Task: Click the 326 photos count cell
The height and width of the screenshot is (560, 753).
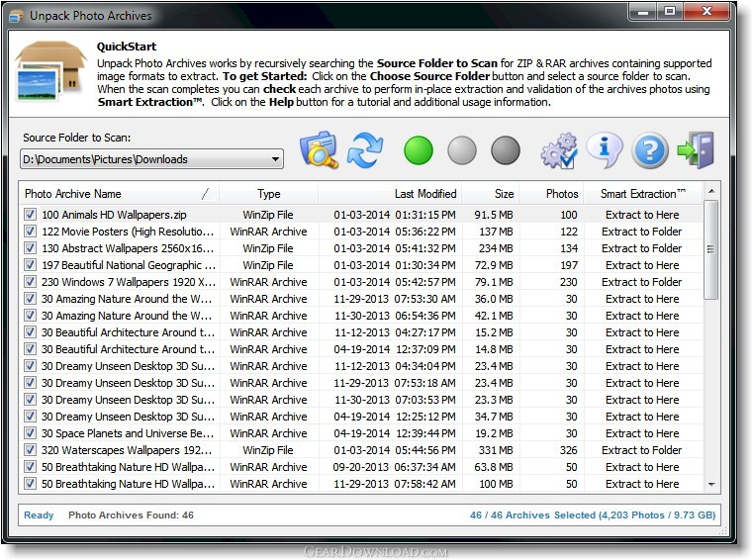Action: click(x=569, y=450)
